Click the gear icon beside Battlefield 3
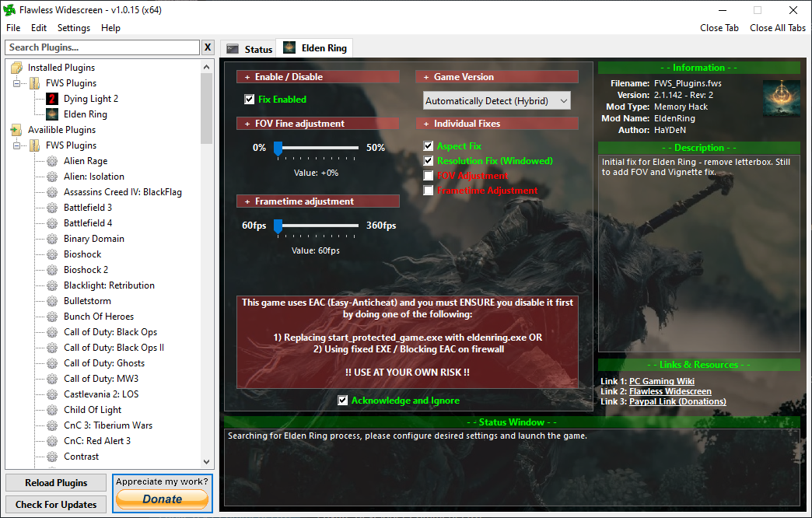The width and height of the screenshot is (812, 518). coord(52,208)
